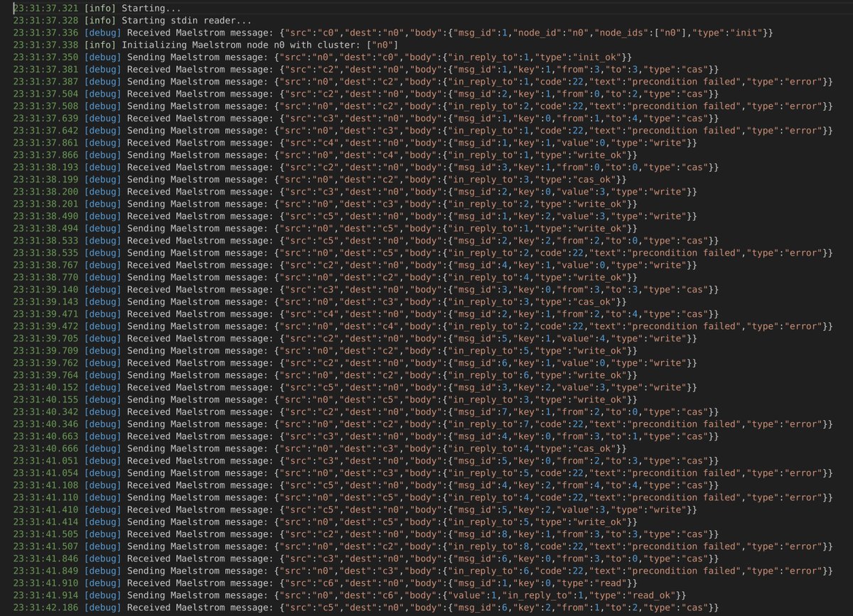Click the timestamp 23:31:39.709
Screen dimensions: 853x616
(x=46, y=350)
